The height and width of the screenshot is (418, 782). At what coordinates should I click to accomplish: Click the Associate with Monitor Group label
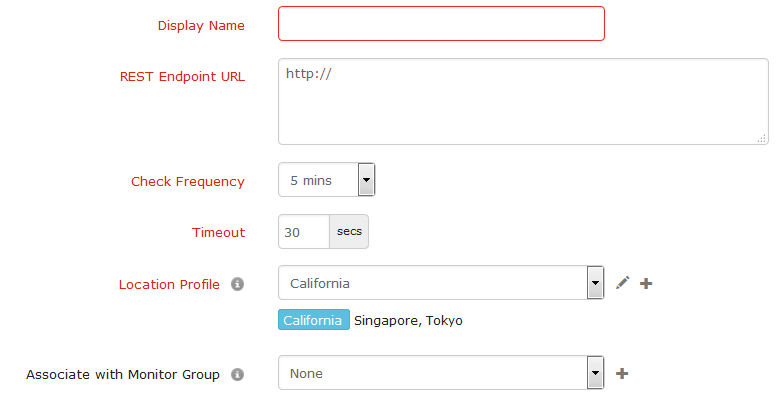point(123,375)
